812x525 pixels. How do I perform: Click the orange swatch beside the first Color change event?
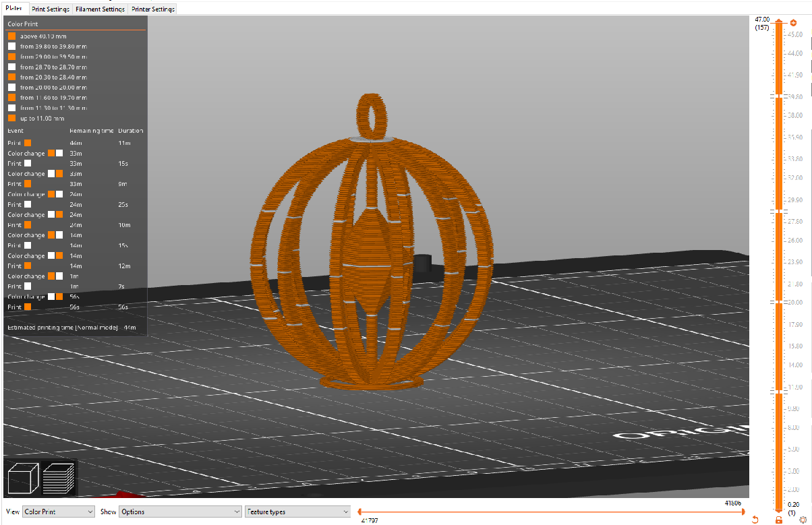(x=51, y=153)
